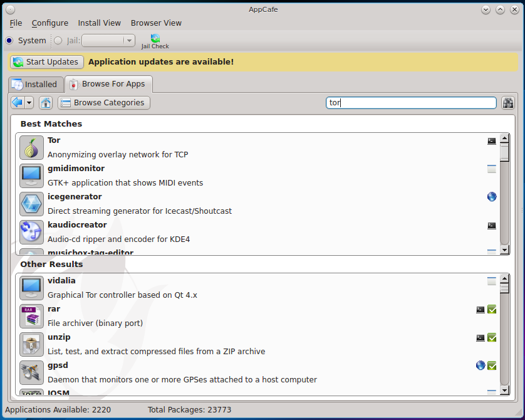
Task: Click the Other Results scrollbar handle
Action: point(504,288)
